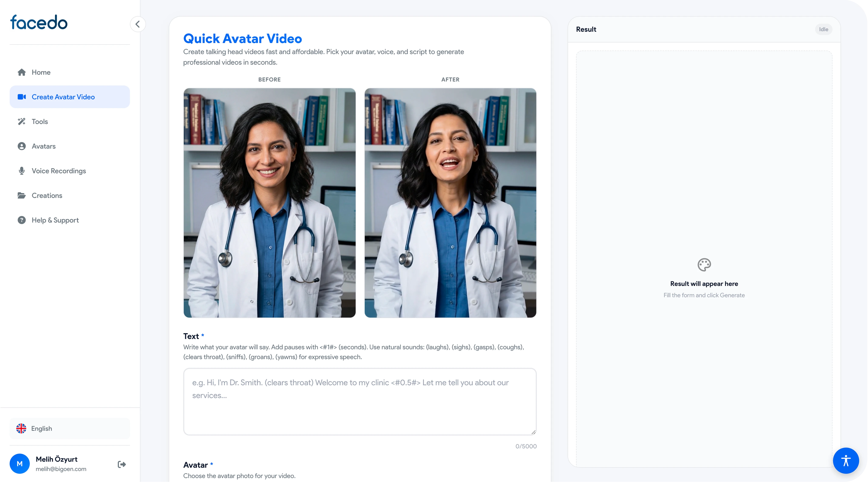Open the Voice Recordings menu item
The image size is (868, 482).
59,171
